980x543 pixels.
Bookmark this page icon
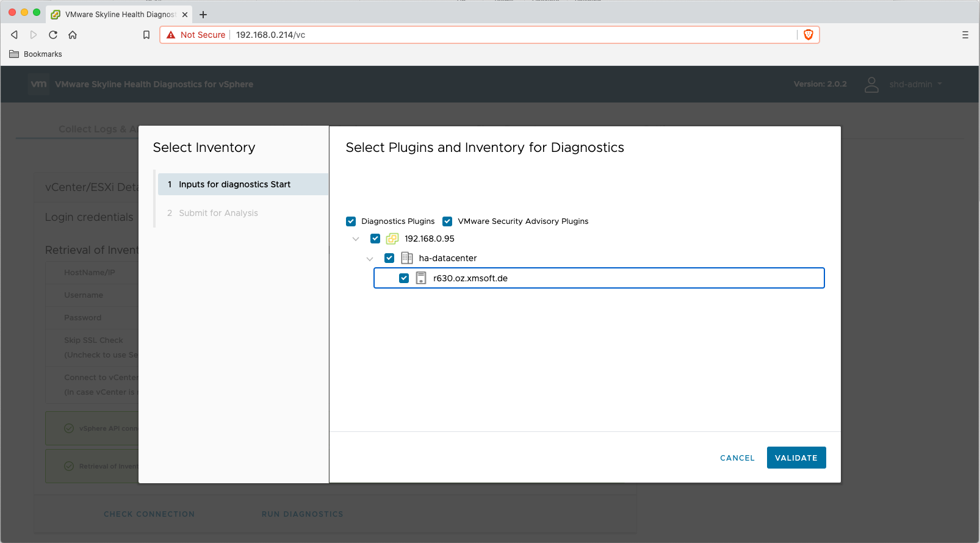[x=146, y=35]
